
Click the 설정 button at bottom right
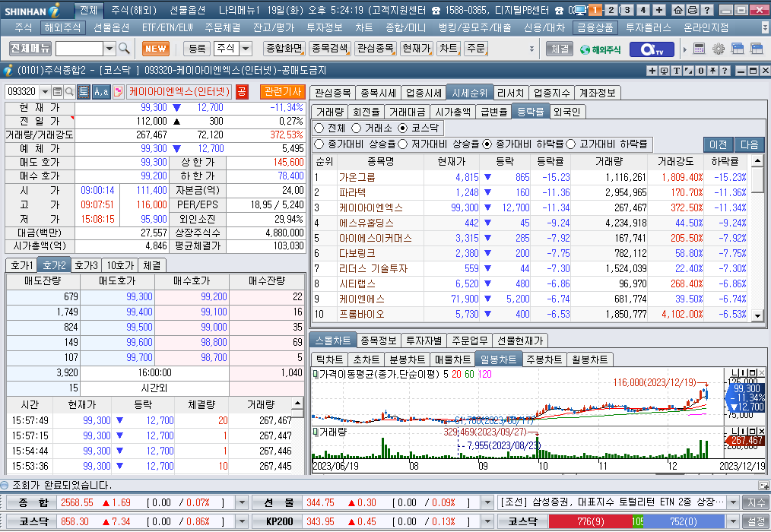click(x=757, y=521)
